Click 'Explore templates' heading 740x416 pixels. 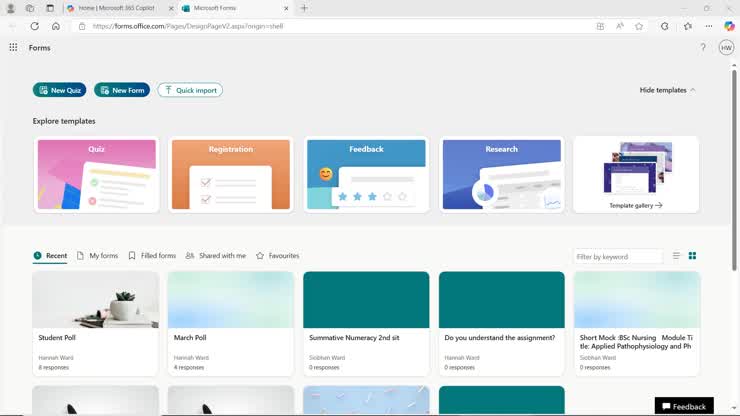pyautogui.click(x=64, y=121)
